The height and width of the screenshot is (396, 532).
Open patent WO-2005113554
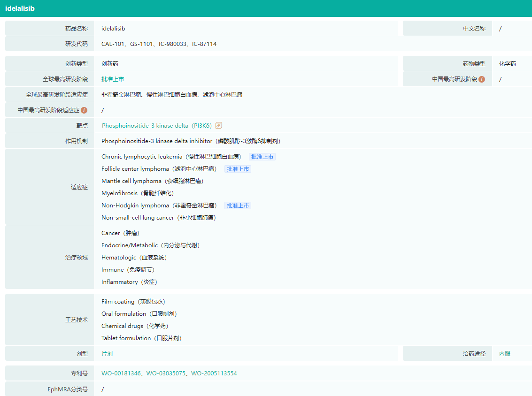(214, 373)
